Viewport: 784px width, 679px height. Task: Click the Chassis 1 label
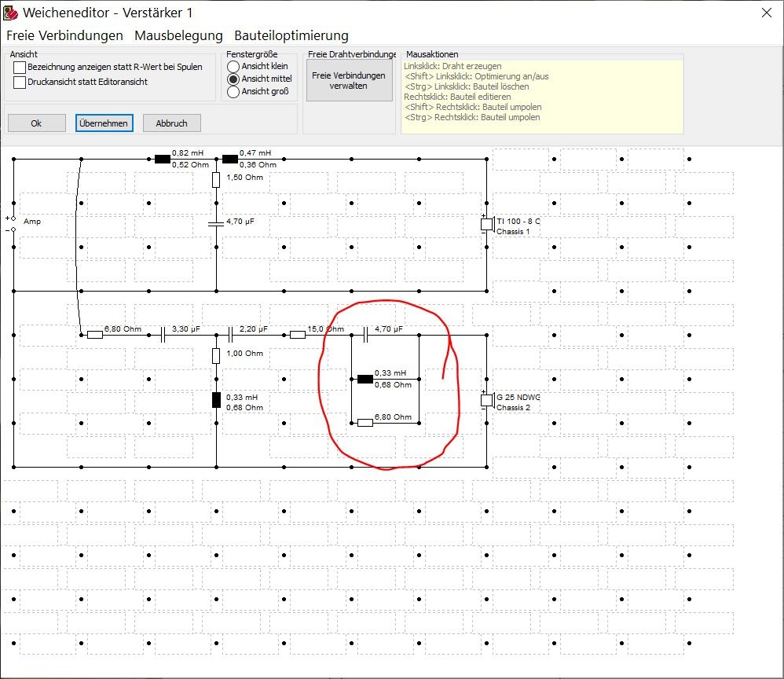513,232
